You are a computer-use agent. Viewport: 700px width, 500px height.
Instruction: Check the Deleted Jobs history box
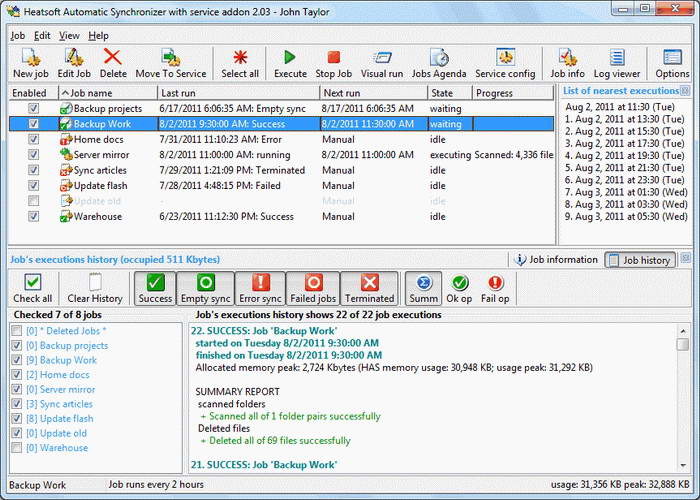coord(17,331)
